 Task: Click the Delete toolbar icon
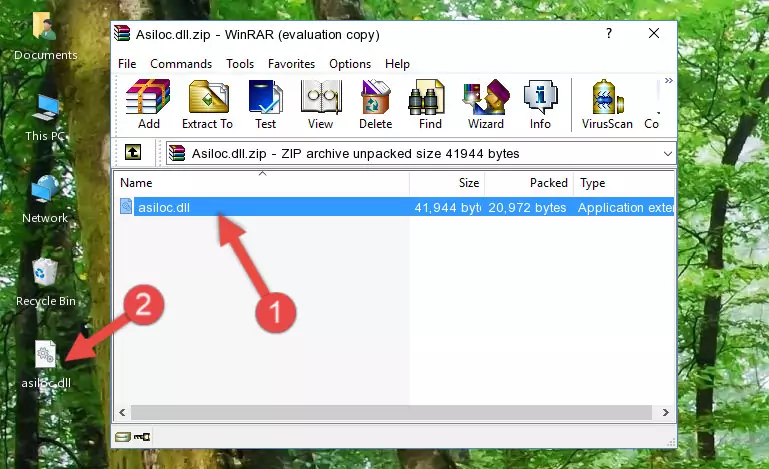[x=376, y=104]
